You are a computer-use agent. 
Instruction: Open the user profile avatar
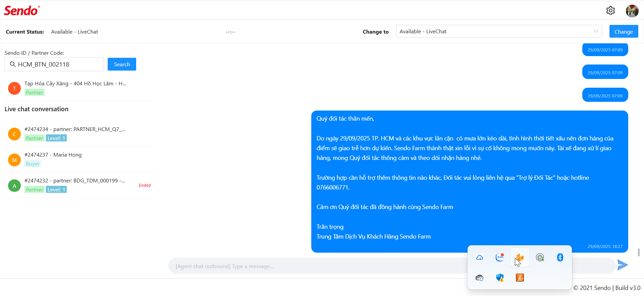(632, 11)
